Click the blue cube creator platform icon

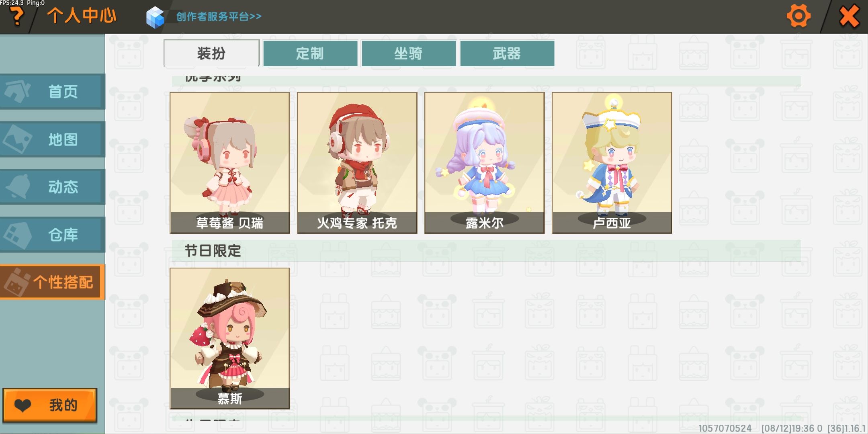point(155,17)
